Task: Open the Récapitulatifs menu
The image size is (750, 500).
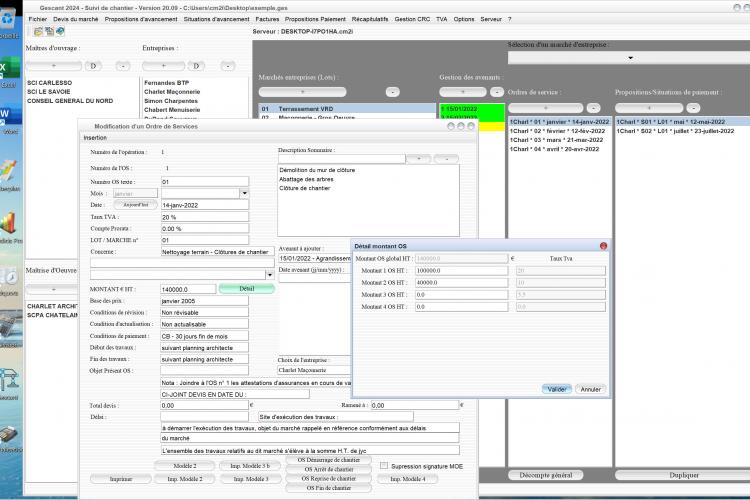Action: pyautogui.click(x=370, y=19)
